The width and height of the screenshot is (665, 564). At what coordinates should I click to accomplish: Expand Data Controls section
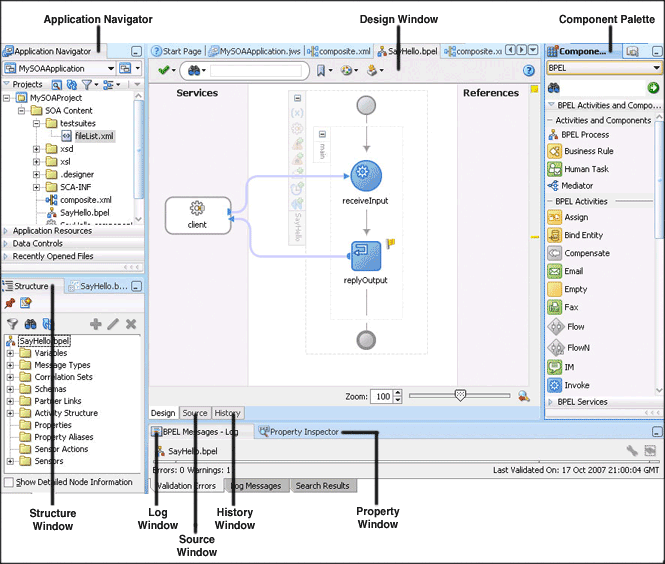(x=6, y=244)
